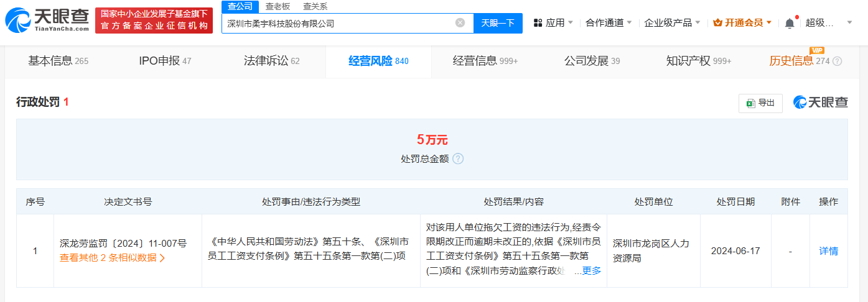The height and width of the screenshot is (302, 868).
Task: Click the 处罚日期 column header
Action: pos(735,202)
